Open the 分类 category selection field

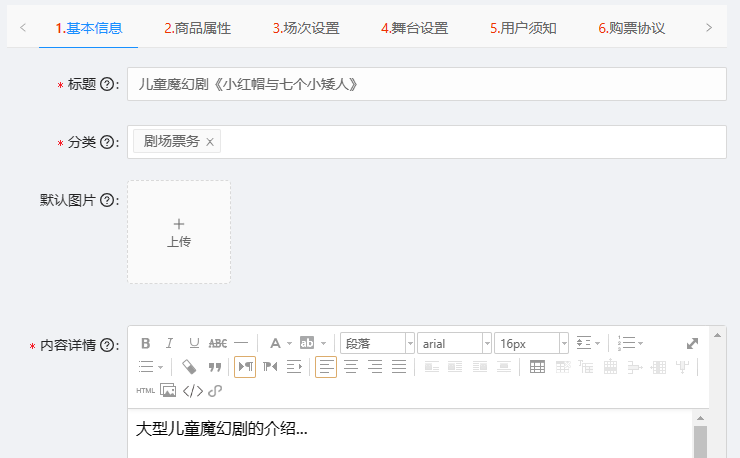(x=427, y=142)
